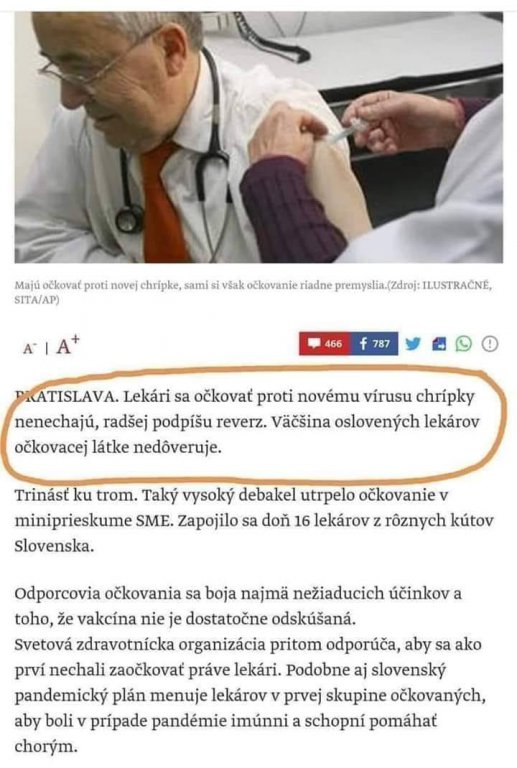Click the syringe in the photo

click(x=348, y=129)
